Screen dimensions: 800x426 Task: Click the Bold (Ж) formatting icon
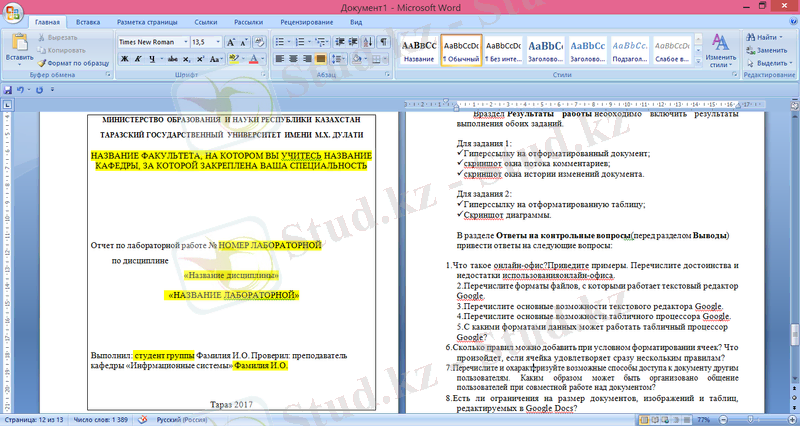[x=125, y=59]
